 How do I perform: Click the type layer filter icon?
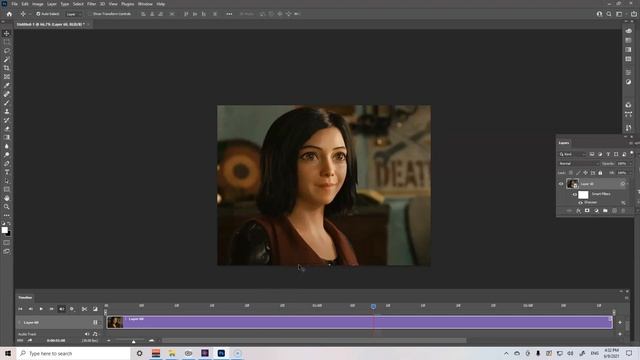click(608, 154)
